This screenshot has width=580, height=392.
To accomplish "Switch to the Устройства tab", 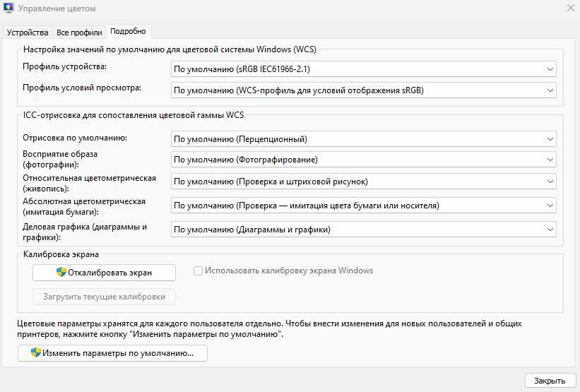I will coord(29,32).
